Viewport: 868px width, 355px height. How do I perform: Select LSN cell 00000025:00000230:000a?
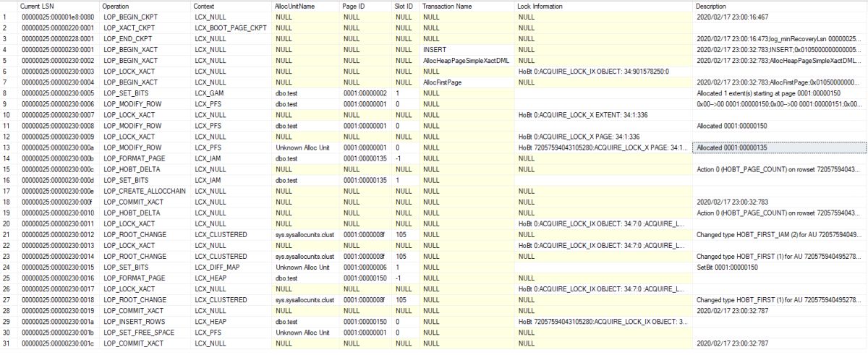tap(59, 147)
